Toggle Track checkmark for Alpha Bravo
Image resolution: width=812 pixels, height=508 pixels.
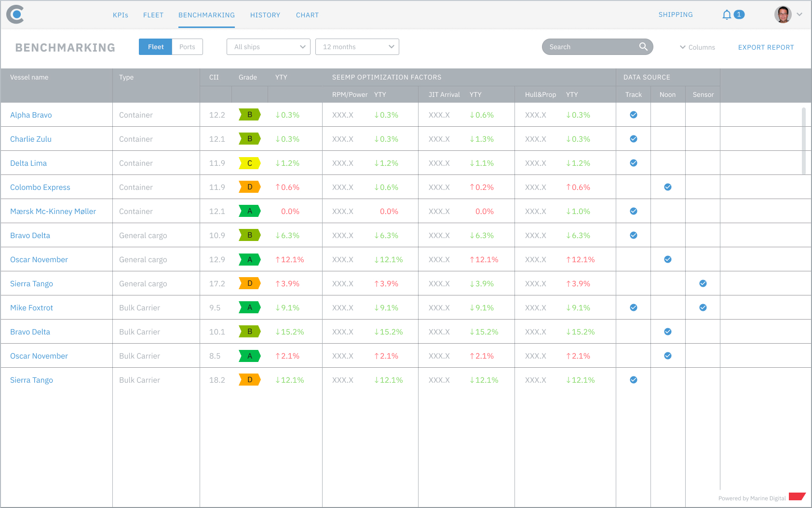(x=634, y=115)
